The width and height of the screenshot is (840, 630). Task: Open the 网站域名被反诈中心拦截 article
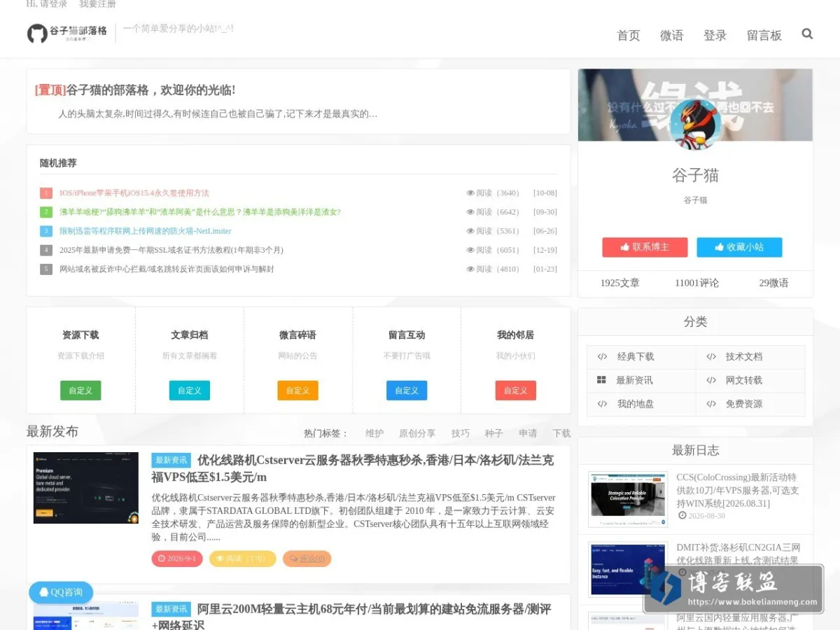point(167,269)
